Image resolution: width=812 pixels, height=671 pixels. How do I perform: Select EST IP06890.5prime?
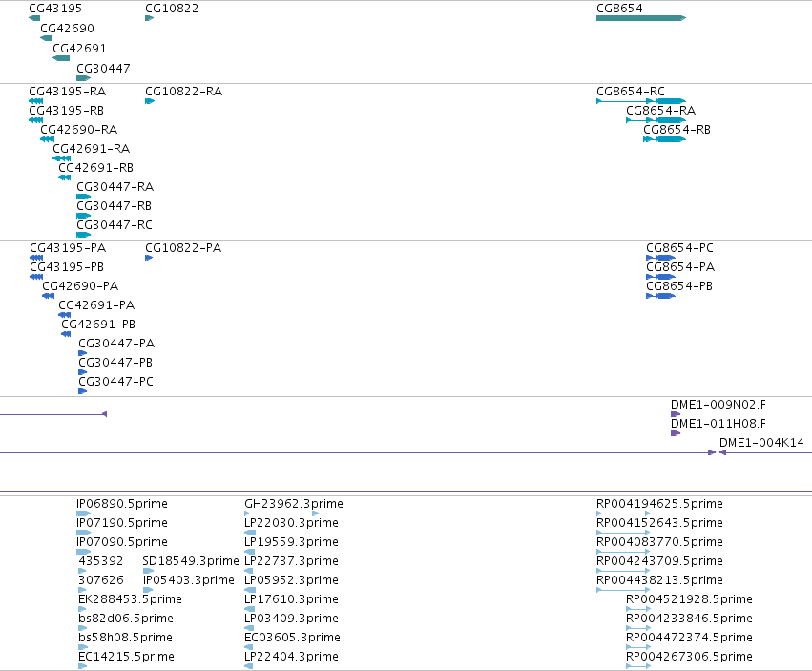[x=123, y=504]
